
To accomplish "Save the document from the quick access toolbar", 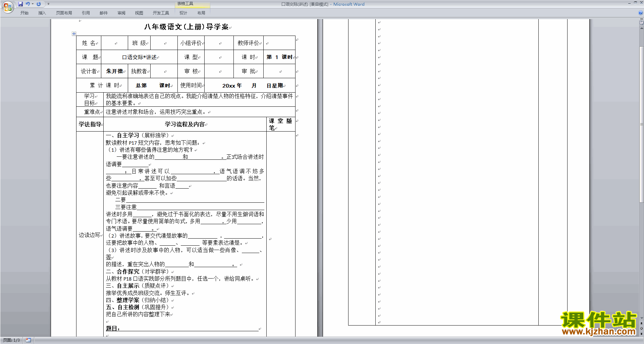I will (x=20, y=4).
